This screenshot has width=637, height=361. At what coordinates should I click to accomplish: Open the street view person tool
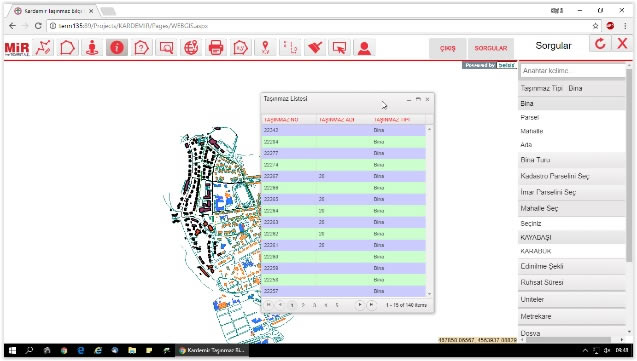92,48
